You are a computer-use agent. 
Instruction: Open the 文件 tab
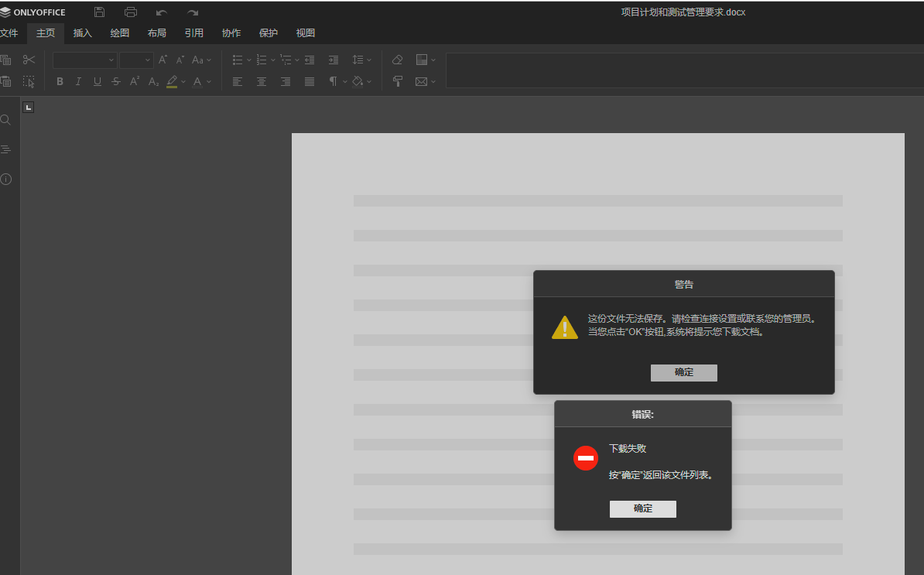(x=9, y=33)
